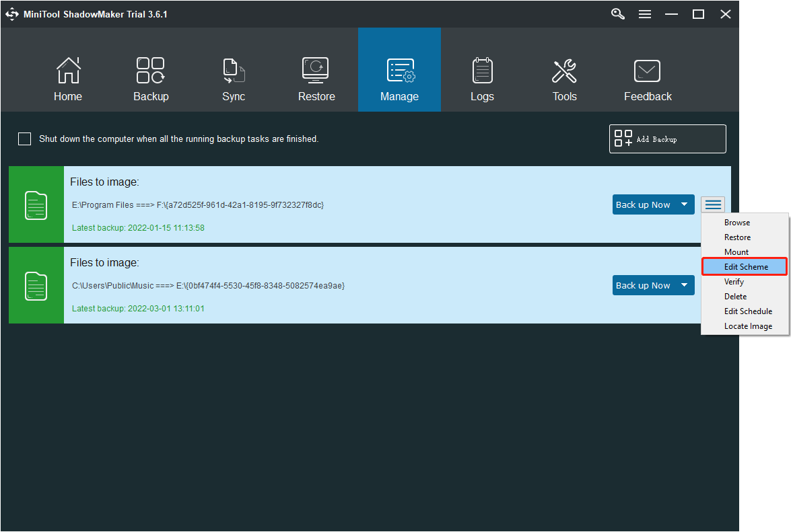
Task: Select Edit Scheme in the context menu
Action: [745, 266]
